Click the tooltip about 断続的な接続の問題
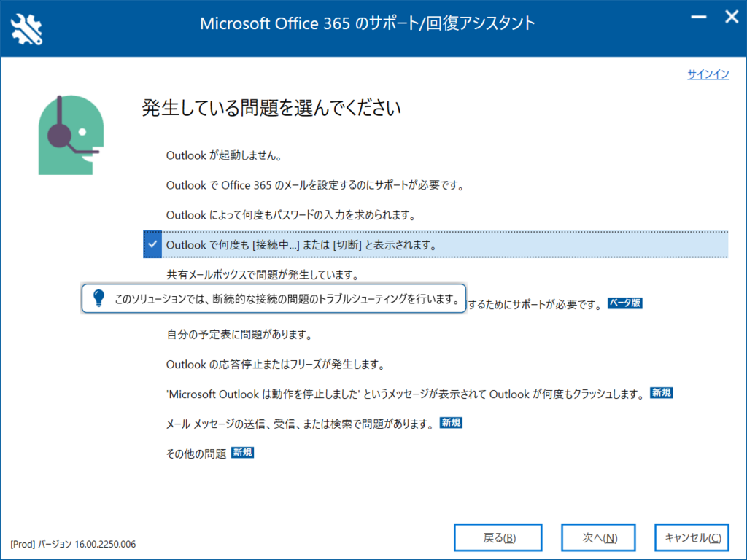The width and height of the screenshot is (747, 560). click(274, 298)
